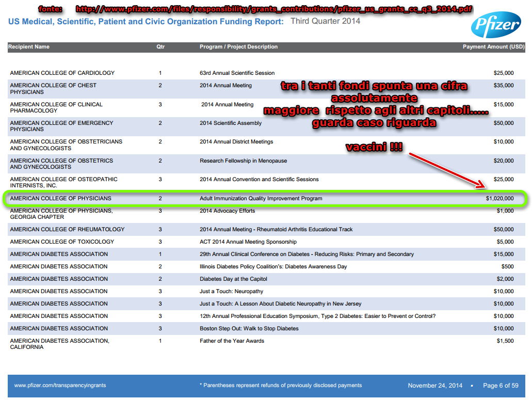Screen dimensions: 532x400
Task: Select American College of Chest Physicians recipient
Action: point(53,89)
